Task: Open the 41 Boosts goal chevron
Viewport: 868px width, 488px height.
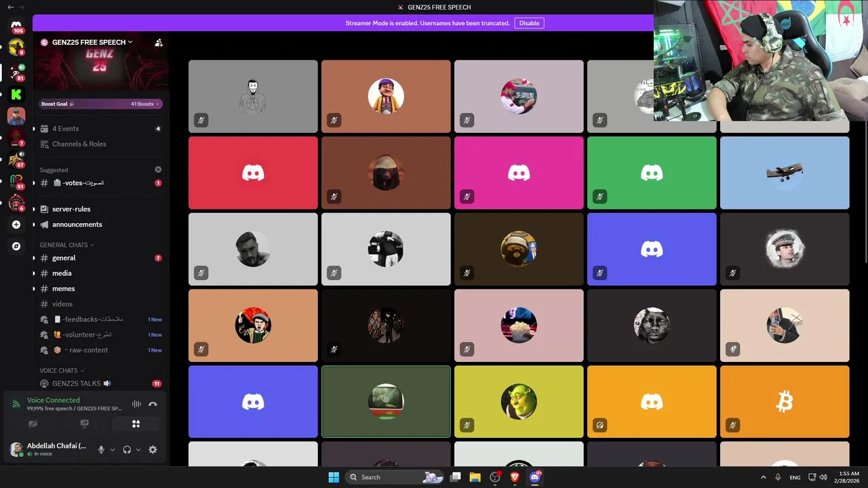Action: coord(158,104)
